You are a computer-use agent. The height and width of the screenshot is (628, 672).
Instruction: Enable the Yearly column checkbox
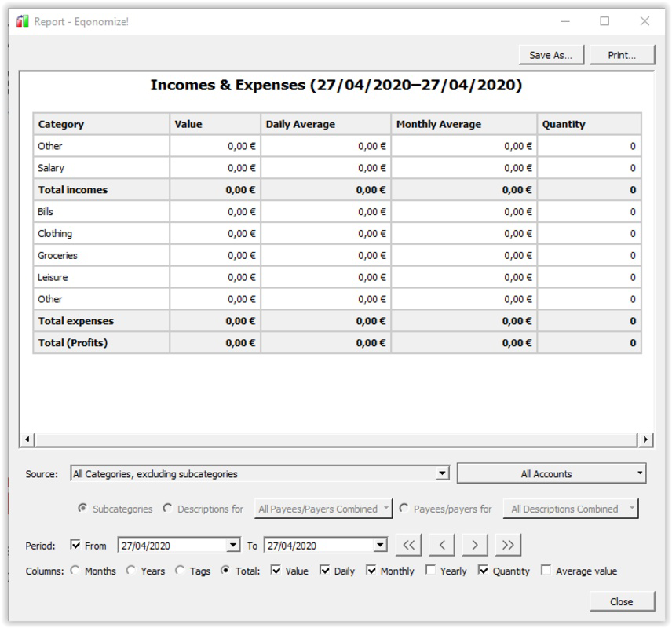pyautogui.click(x=430, y=571)
